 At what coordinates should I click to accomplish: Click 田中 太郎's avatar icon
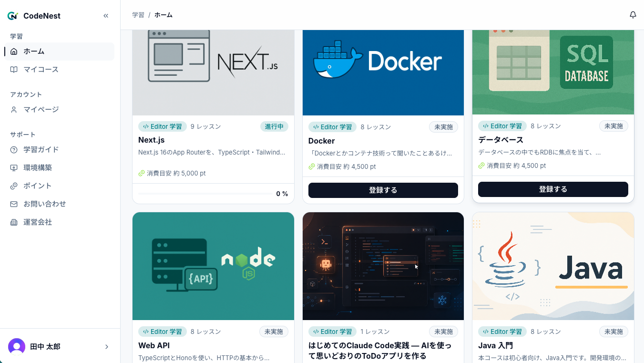pyautogui.click(x=17, y=347)
